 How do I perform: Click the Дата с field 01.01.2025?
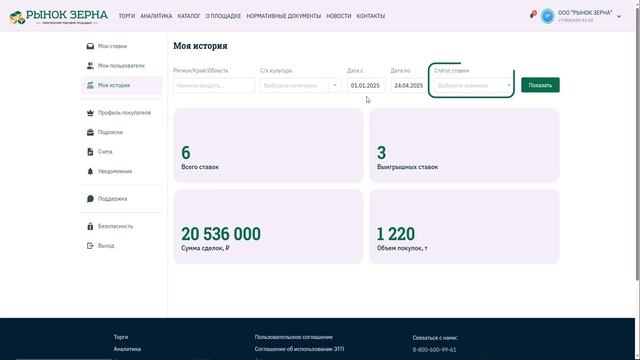coord(366,85)
